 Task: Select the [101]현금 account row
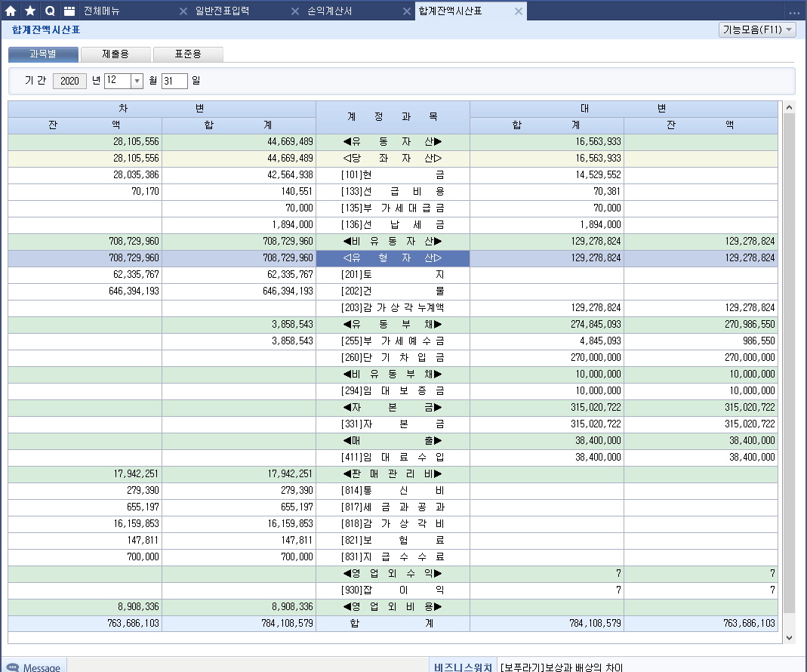(393, 174)
